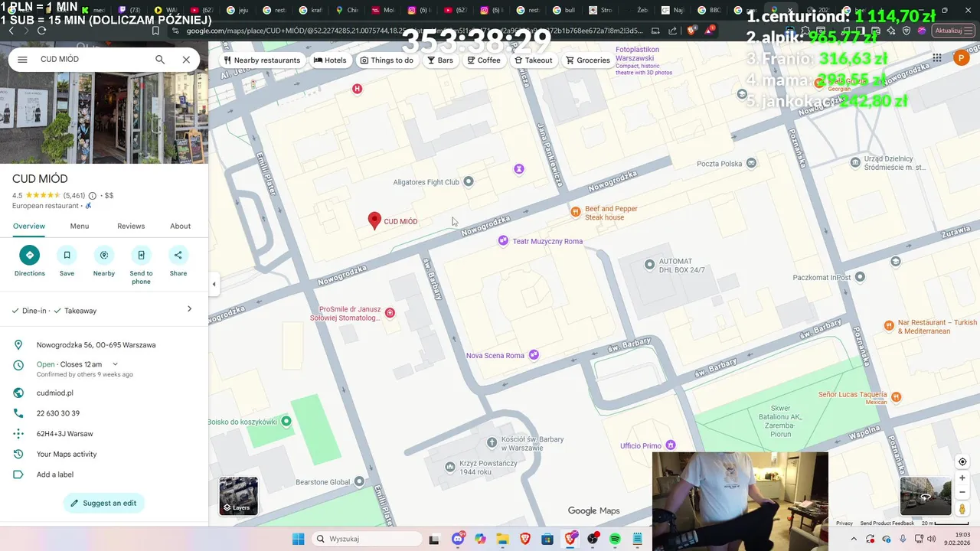The image size is (980, 551).
Task: Open the Google Maps hamburger menu
Action: [22, 59]
